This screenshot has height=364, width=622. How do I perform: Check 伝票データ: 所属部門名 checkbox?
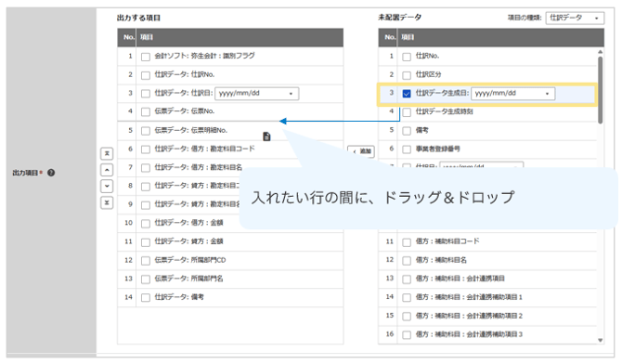click(x=146, y=279)
